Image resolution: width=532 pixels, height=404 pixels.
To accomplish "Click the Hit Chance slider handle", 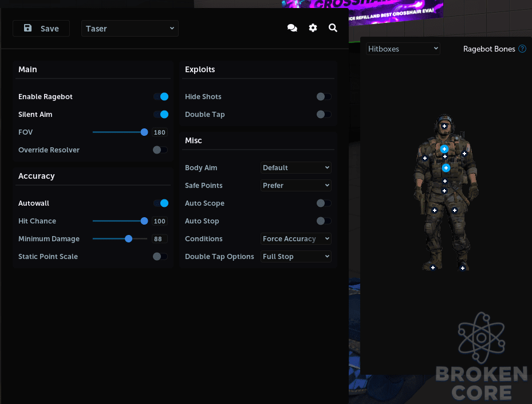I will click(144, 221).
